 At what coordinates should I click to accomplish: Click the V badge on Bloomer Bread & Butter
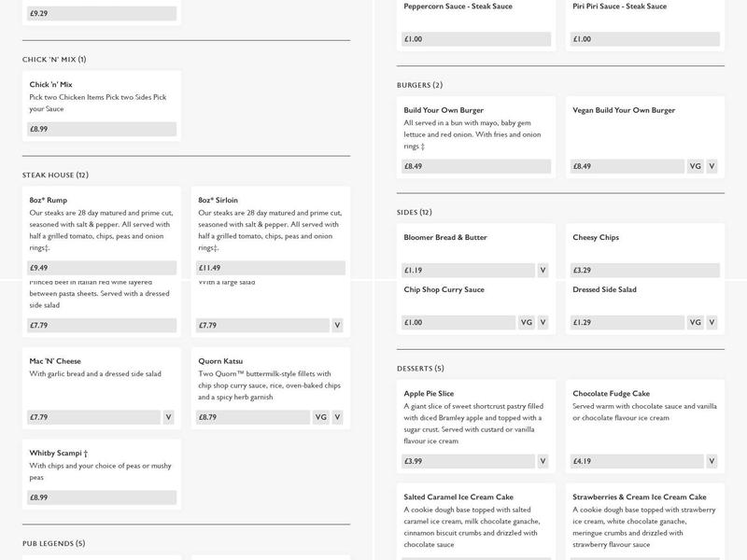pyautogui.click(x=543, y=271)
